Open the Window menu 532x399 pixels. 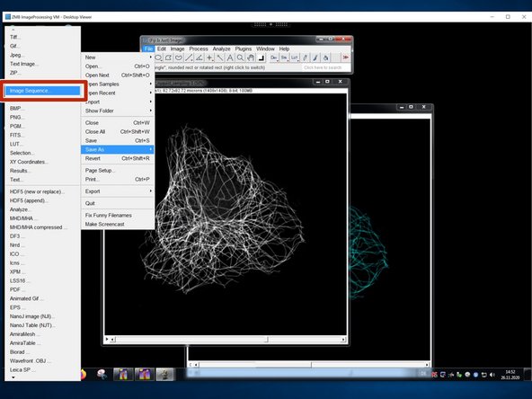pos(265,49)
